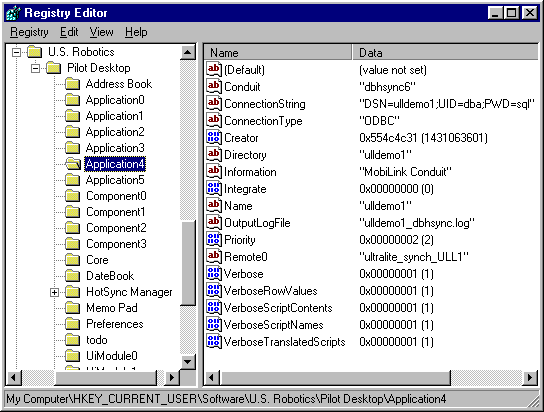Image resolution: width=544 pixels, height=412 pixels.
Task: Collapse the U.S. Robotics tree node
Action: (16, 52)
